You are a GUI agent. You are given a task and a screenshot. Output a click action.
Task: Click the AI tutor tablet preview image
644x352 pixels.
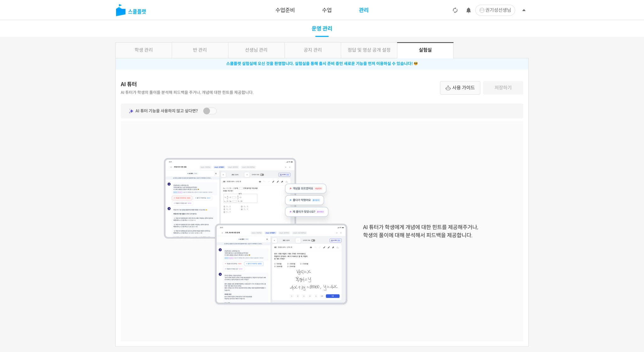pyautogui.click(x=255, y=231)
